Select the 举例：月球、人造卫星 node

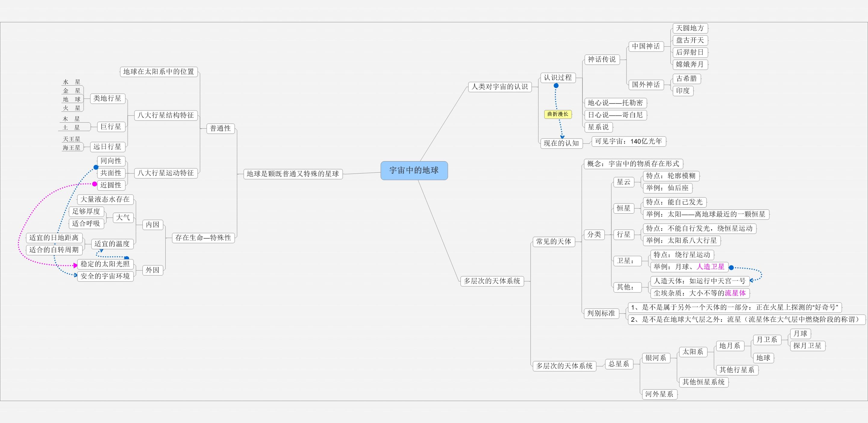[x=689, y=267]
